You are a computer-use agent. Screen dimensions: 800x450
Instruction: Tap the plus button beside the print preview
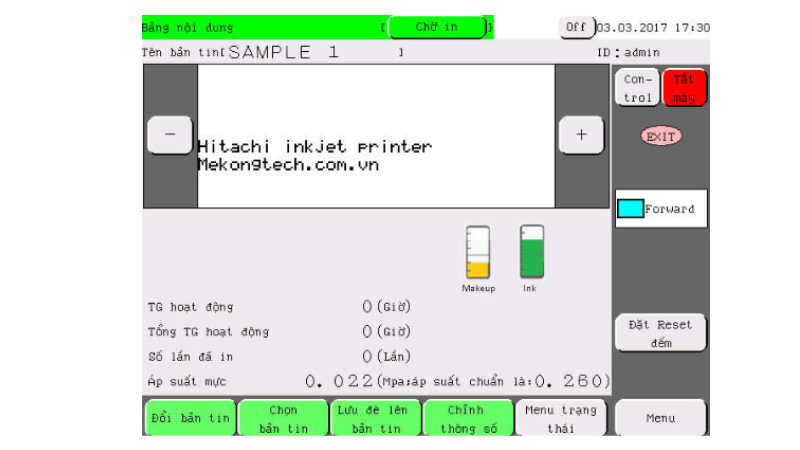coord(581,135)
